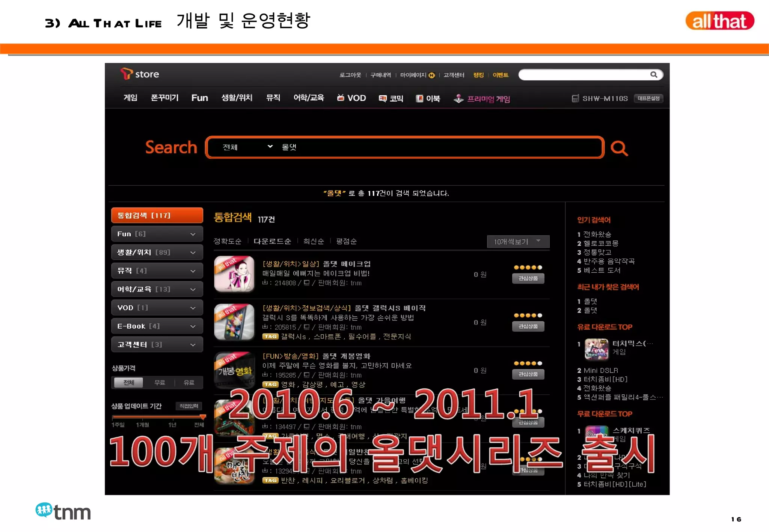Click 관심상품 button for 올댓 갤럭시S 베이직
This screenshot has height=532, width=769.
[x=528, y=326]
